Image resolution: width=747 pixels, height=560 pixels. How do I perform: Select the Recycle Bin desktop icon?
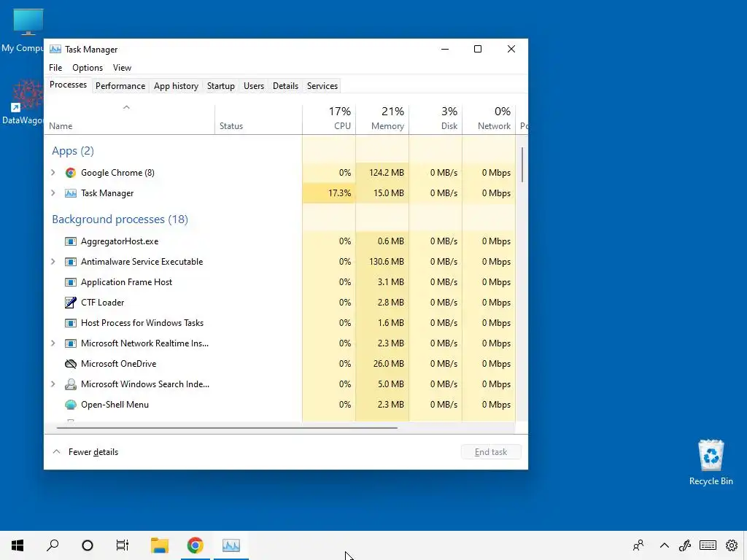click(x=711, y=462)
